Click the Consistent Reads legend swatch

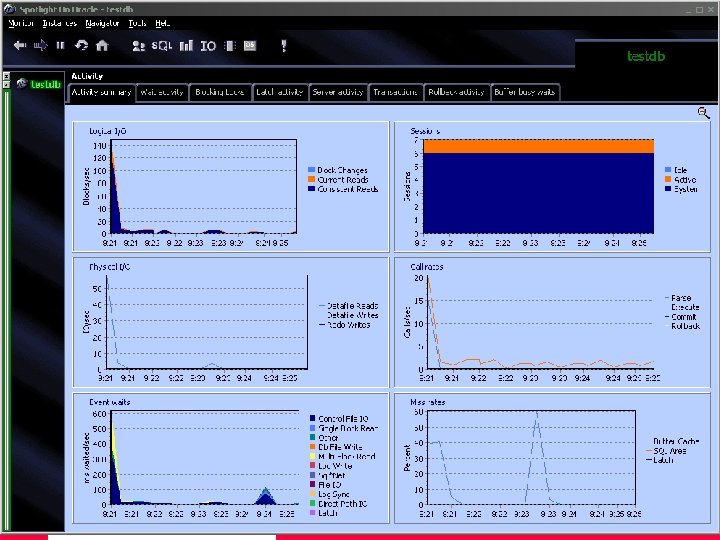[x=311, y=189]
